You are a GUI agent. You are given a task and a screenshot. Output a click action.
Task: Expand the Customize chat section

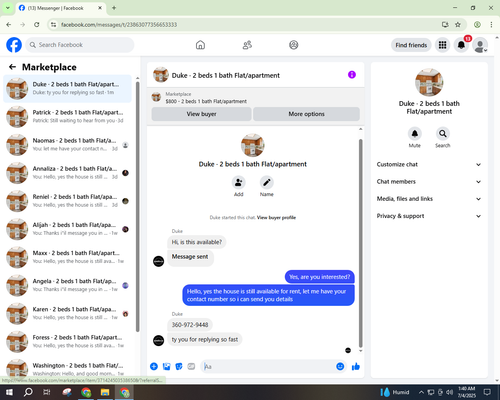pos(429,164)
